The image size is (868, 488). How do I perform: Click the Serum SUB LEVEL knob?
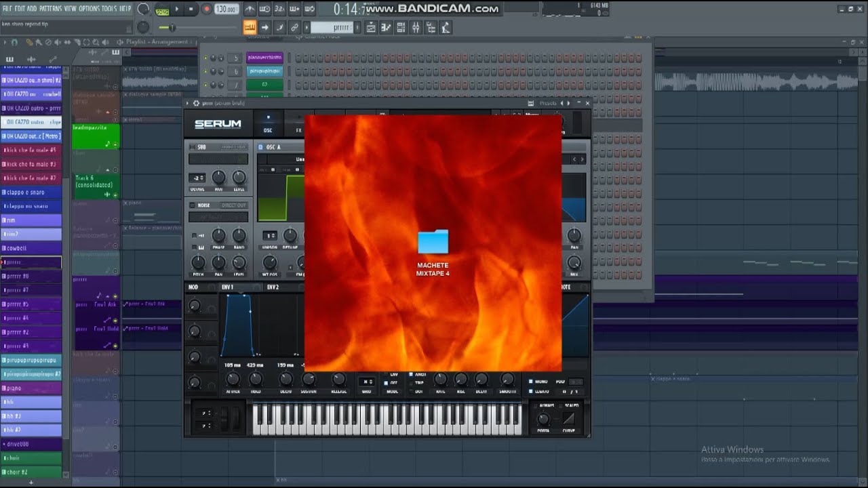point(239,177)
